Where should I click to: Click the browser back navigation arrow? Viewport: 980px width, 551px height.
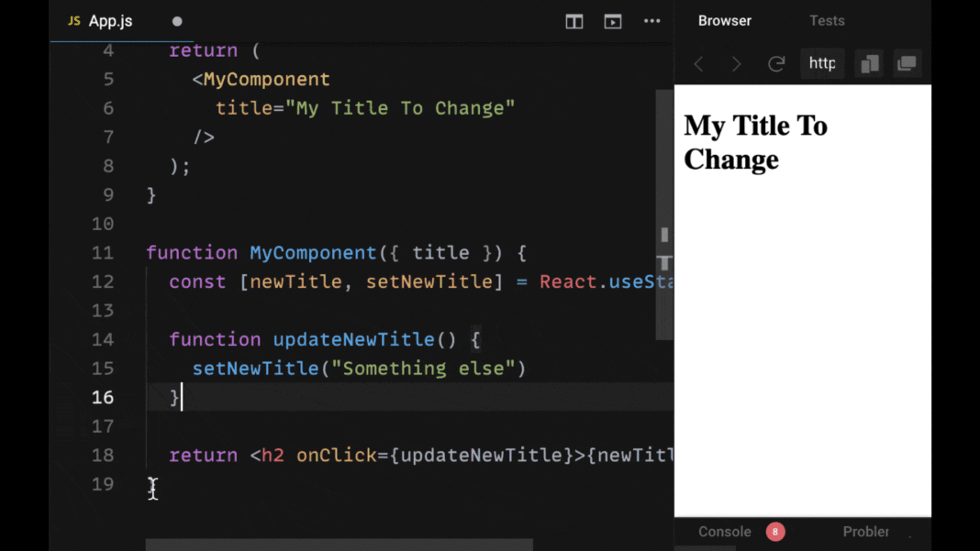point(698,63)
